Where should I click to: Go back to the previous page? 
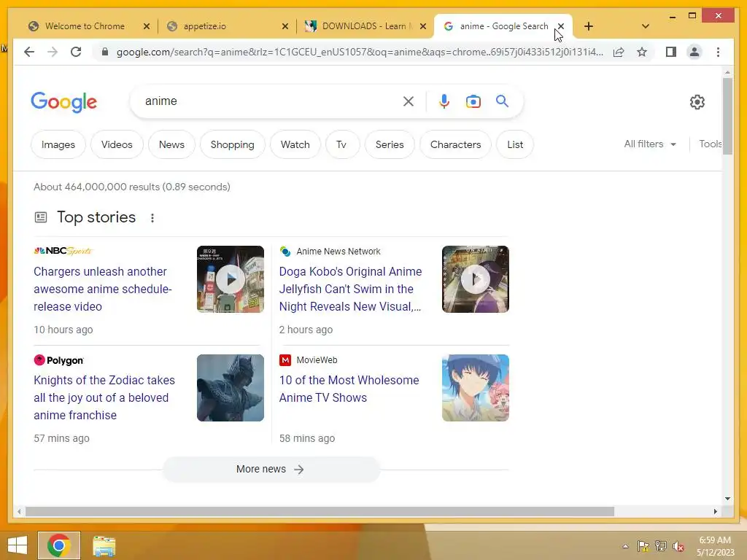(x=29, y=52)
